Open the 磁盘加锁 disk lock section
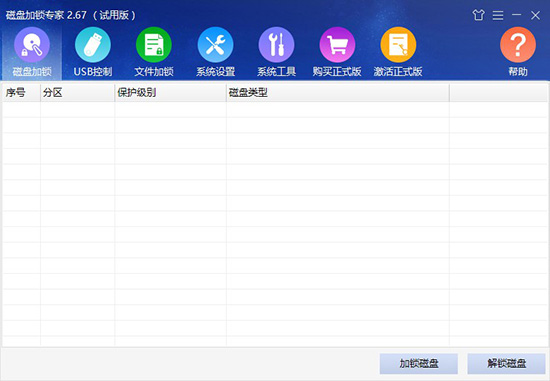Screen dimensions: 550x381 point(32,52)
